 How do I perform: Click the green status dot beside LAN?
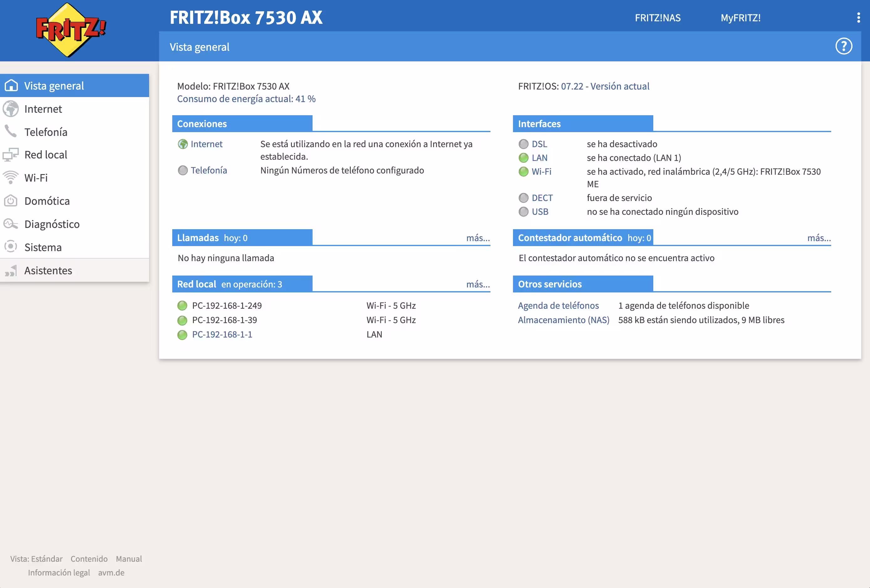click(523, 158)
